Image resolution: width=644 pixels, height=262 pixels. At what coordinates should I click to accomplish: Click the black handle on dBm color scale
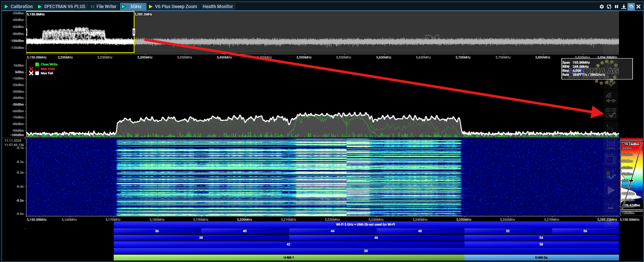point(631,181)
